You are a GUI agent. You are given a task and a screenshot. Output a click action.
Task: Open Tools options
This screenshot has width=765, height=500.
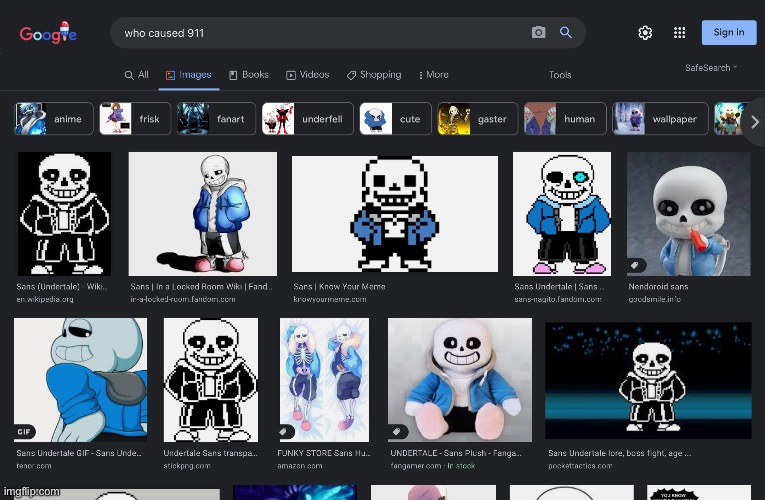(560, 75)
